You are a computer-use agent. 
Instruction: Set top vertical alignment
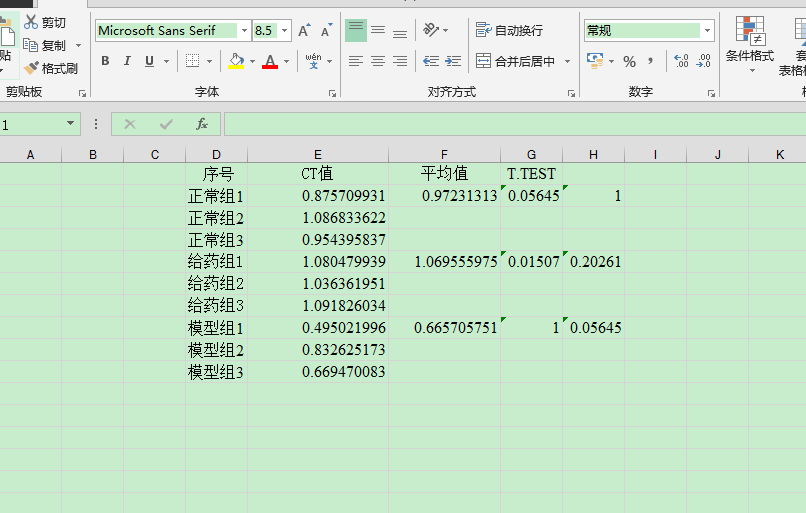tap(356, 30)
